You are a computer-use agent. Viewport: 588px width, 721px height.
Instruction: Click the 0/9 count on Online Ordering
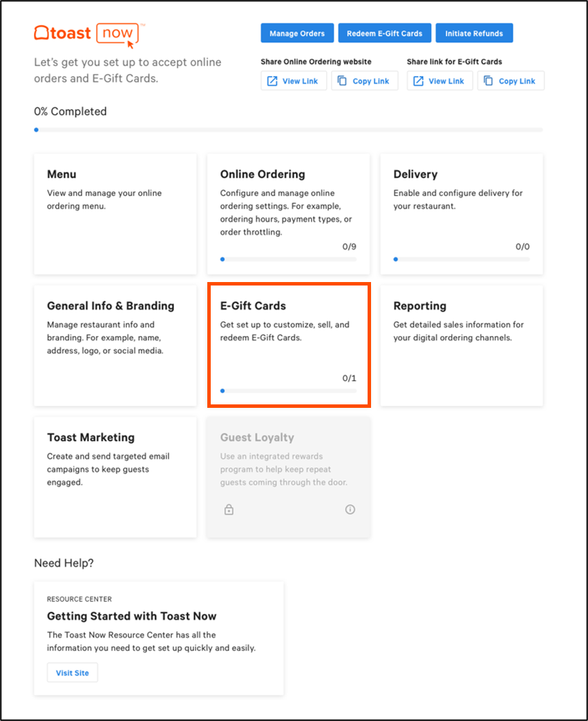(x=350, y=247)
